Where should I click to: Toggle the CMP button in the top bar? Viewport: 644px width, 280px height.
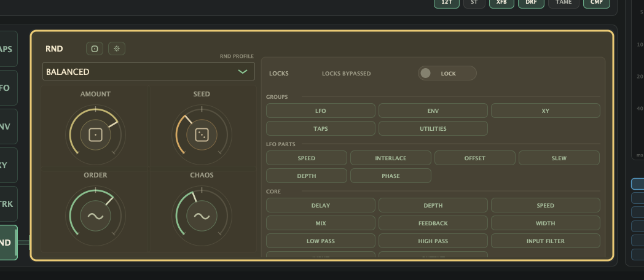596,3
